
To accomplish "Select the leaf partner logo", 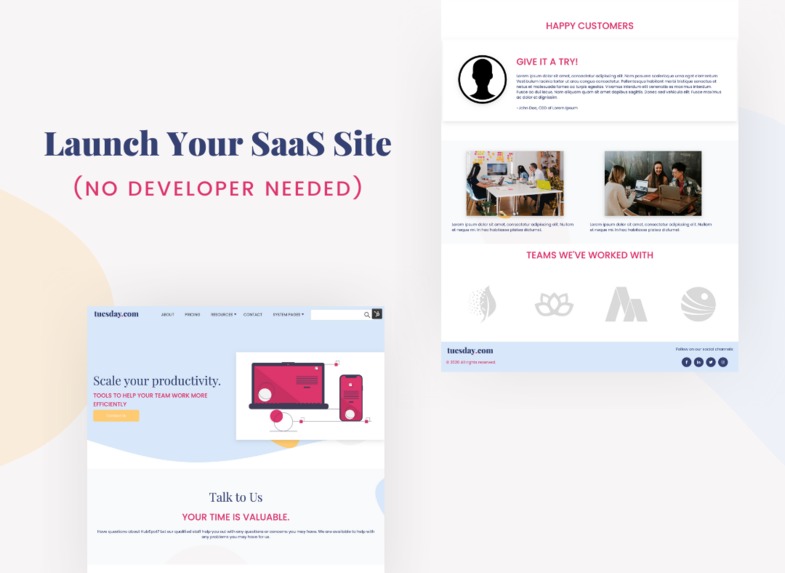I will (x=483, y=304).
